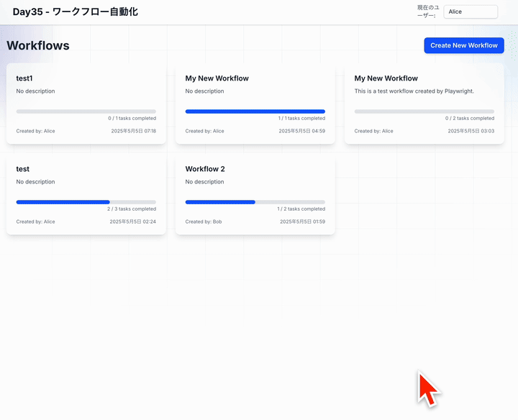Click the Create New Workflow button
Image resolution: width=518 pixels, height=420 pixels.
tap(464, 45)
